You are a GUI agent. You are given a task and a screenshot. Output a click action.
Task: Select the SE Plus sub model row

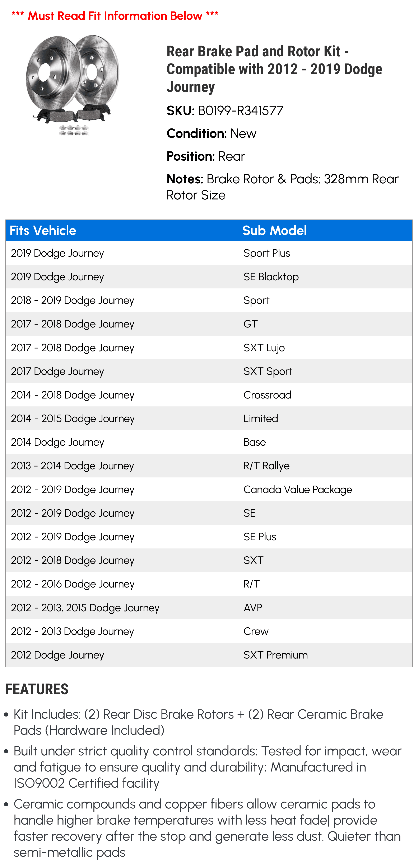point(209,536)
